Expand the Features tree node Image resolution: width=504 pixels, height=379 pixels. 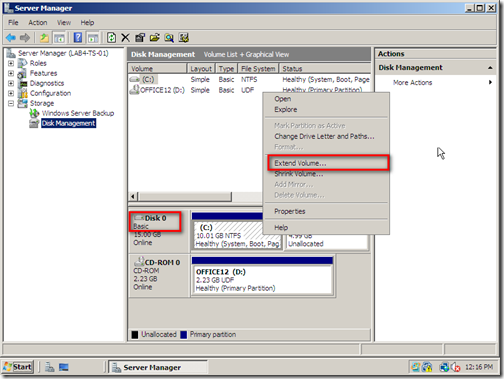(11, 73)
